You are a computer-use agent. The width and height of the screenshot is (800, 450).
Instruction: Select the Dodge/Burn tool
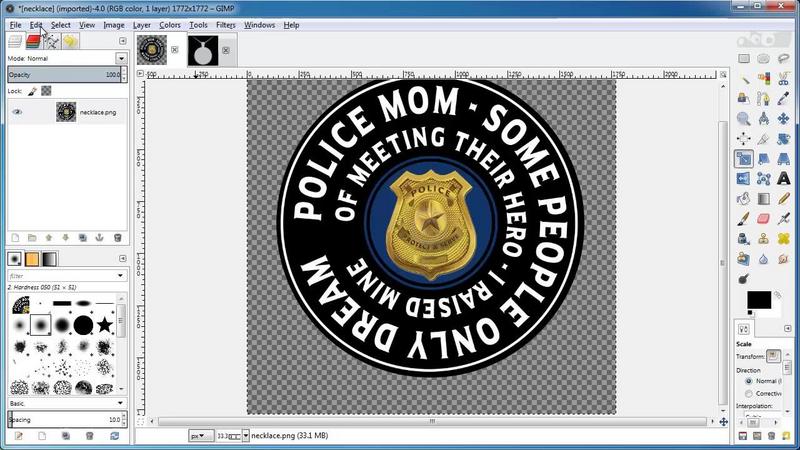click(744, 279)
